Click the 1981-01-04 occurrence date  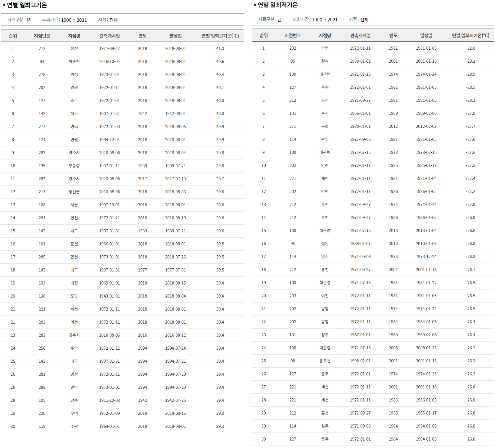(426, 178)
